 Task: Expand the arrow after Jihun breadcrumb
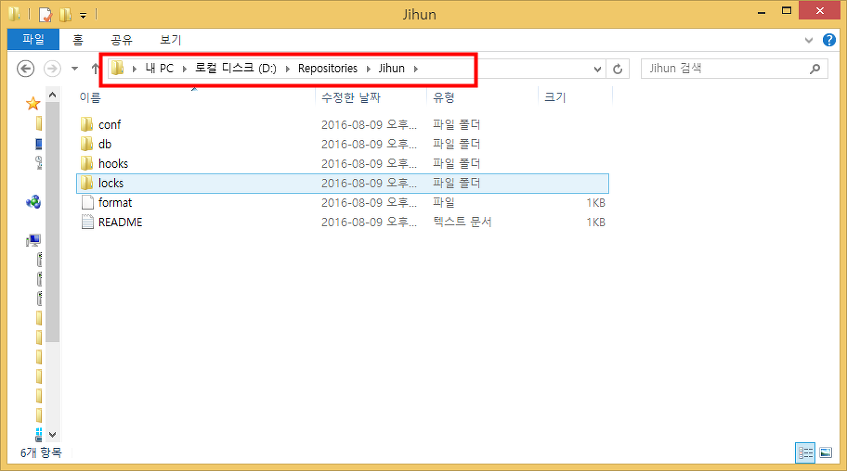(x=415, y=69)
